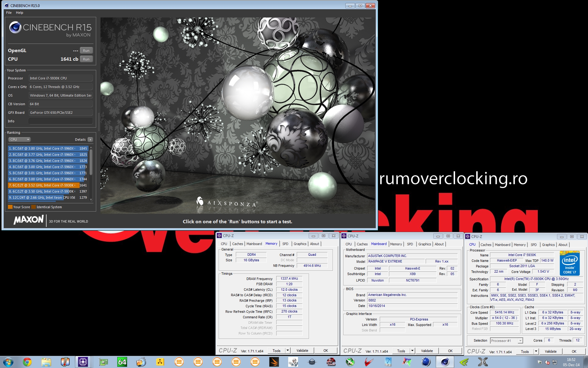Image resolution: width=588 pixels, height=368 pixels.
Task: Select ranking row 8 scoring 1397
Action: (x=48, y=191)
